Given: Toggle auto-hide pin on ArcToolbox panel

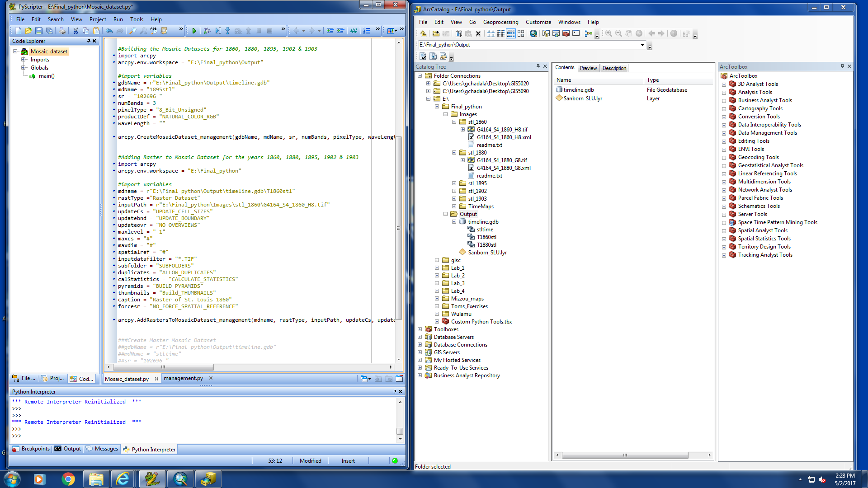Looking at the screenshot, I should click(842, 66).
